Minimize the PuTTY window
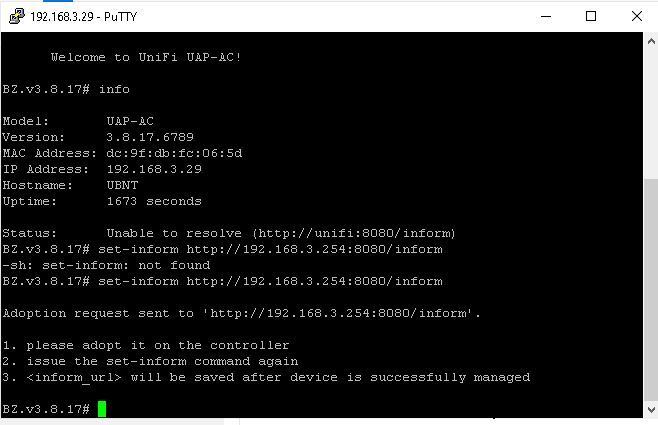The width and height of the screenshot is (658, 425). 546,17
